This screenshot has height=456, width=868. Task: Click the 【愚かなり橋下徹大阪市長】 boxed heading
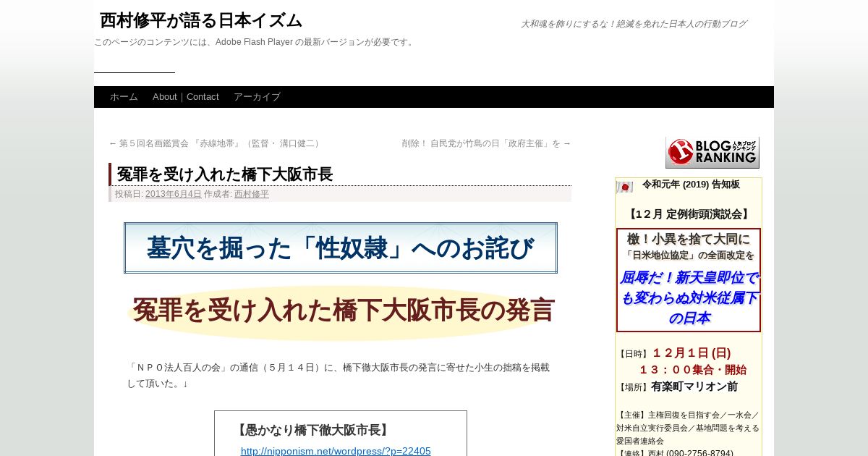pyautogui.click(x=312, y=430)
